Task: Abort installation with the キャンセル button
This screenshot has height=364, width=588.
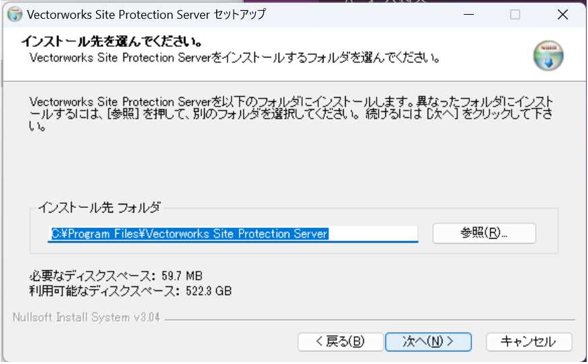Action: (529, 341)
